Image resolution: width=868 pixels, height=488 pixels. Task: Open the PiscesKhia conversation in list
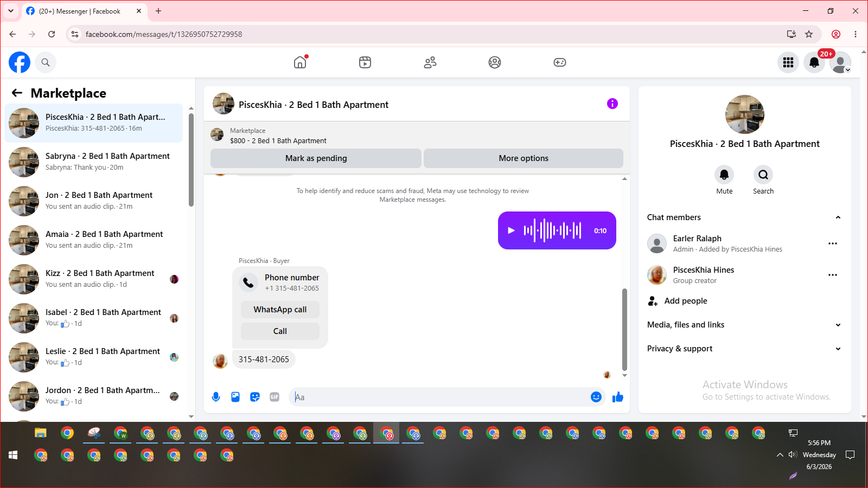coord(94,123)
